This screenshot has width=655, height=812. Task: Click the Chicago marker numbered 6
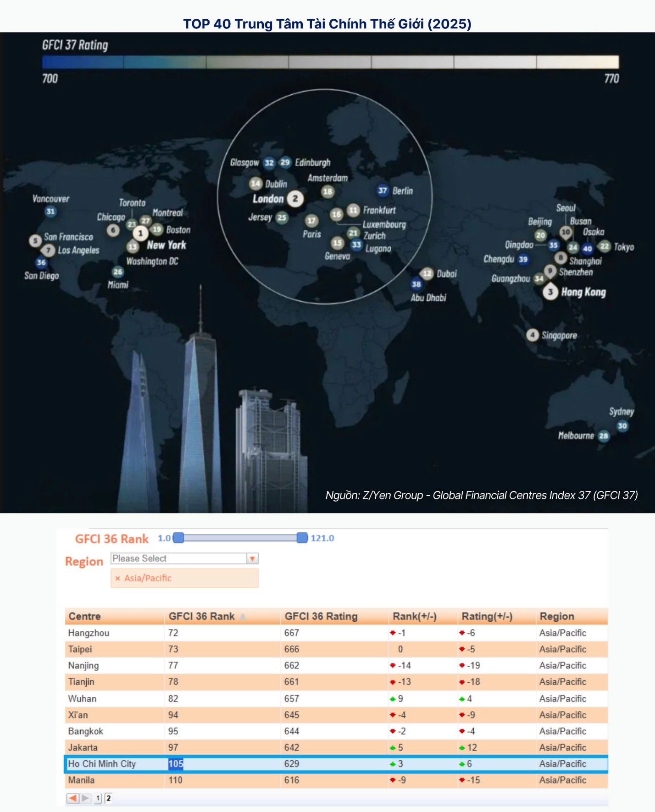pyautogui.click(x=113, y=230)
